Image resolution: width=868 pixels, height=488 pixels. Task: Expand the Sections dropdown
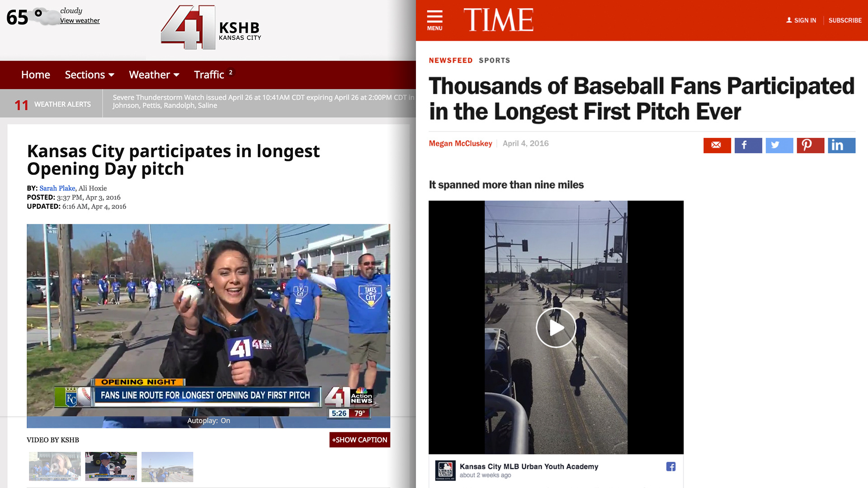[x=90, y=75]
